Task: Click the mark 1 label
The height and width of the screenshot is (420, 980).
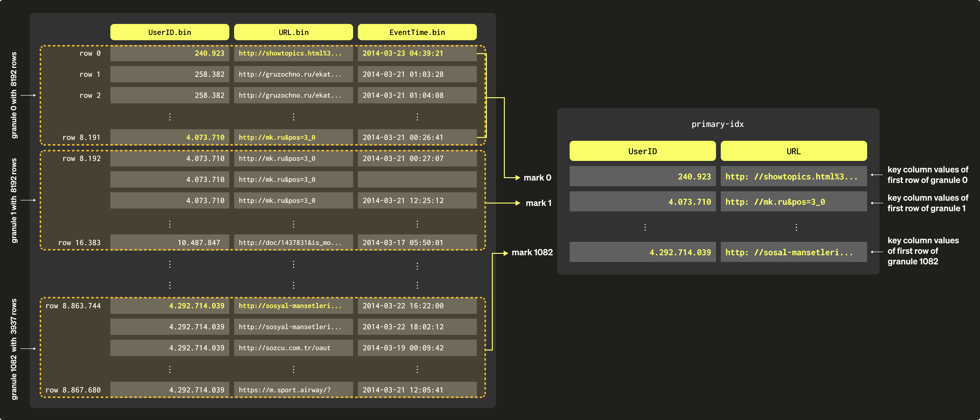Action: pyautogui.click(x=538, y=203)
